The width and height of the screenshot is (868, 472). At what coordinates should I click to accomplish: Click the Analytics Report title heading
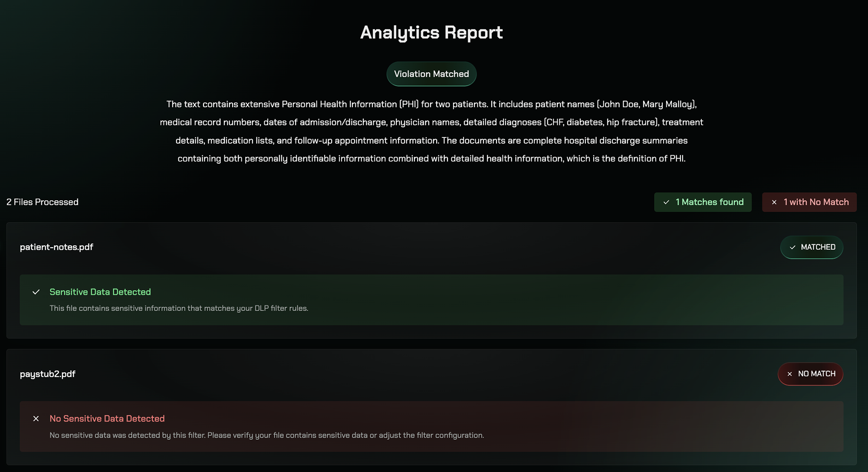click(x=431, y=32)
